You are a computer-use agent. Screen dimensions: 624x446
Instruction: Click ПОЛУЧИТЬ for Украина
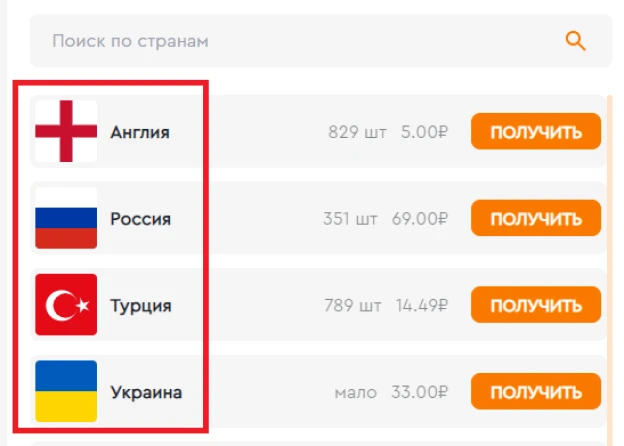[x=536, y=391]
